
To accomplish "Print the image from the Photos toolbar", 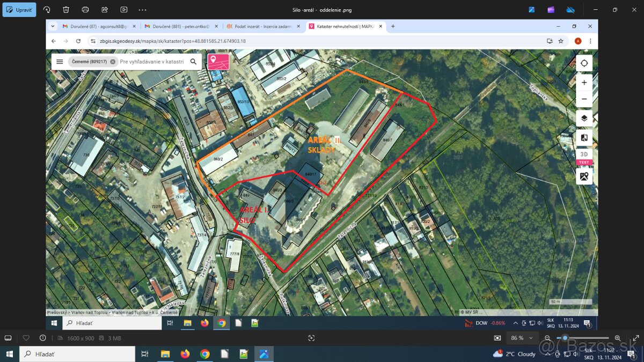I will pyautogui.click(x=85, y=9).
